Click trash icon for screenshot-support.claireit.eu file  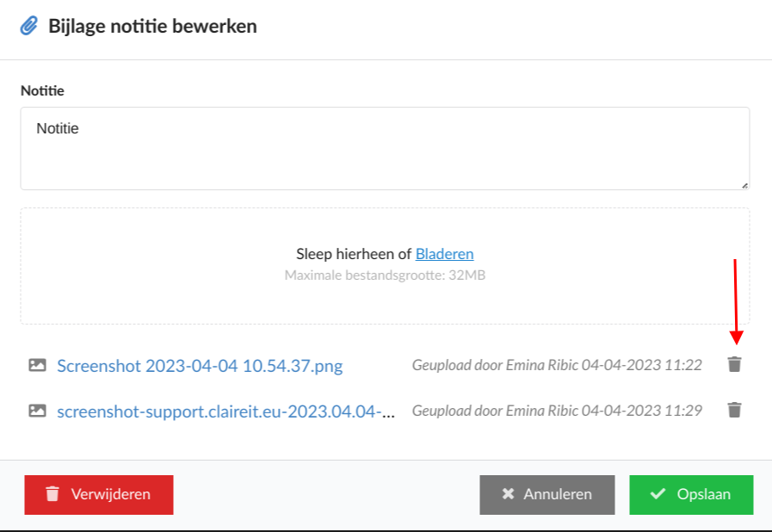point(734,410)
